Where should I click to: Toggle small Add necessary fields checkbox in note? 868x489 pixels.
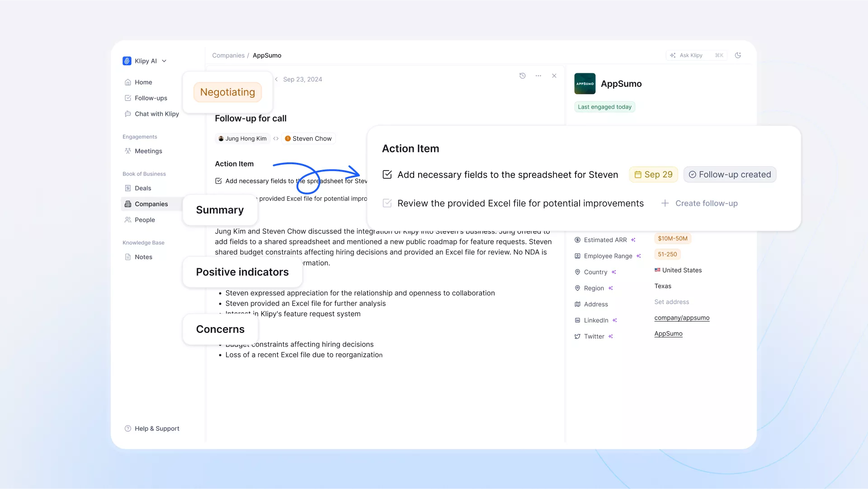point(218,181)
